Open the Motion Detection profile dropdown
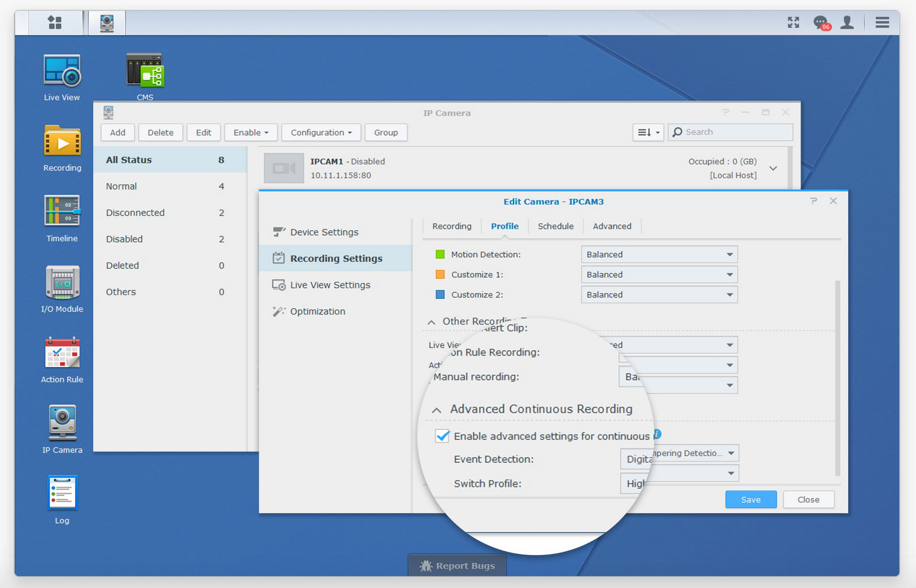 (x=659, y=254)
